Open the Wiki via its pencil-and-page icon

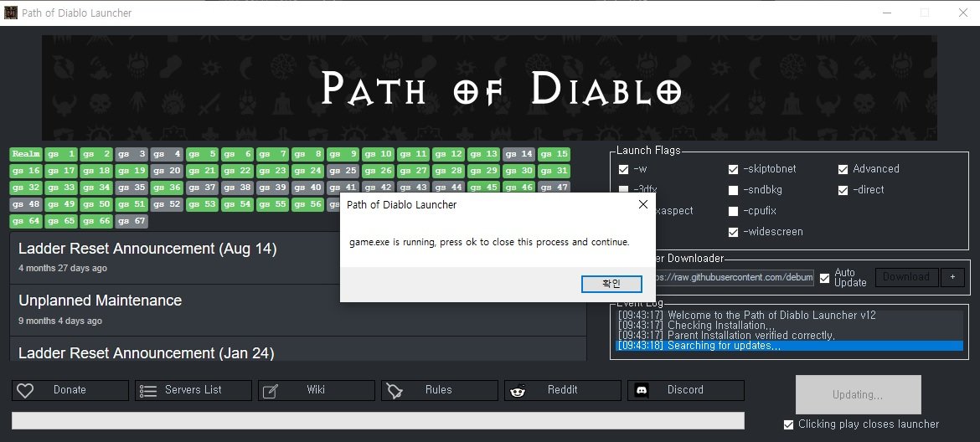[x=270, y=391]
